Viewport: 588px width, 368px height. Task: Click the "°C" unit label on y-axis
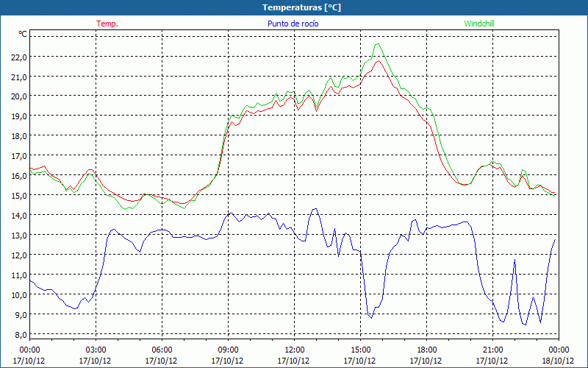(x=23, y=34)
